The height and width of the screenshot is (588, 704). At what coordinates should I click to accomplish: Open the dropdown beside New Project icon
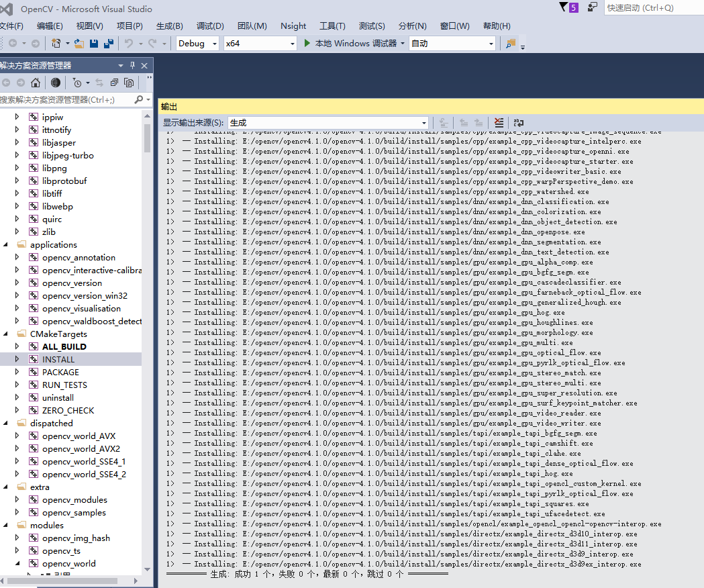(x=67, y=43)
